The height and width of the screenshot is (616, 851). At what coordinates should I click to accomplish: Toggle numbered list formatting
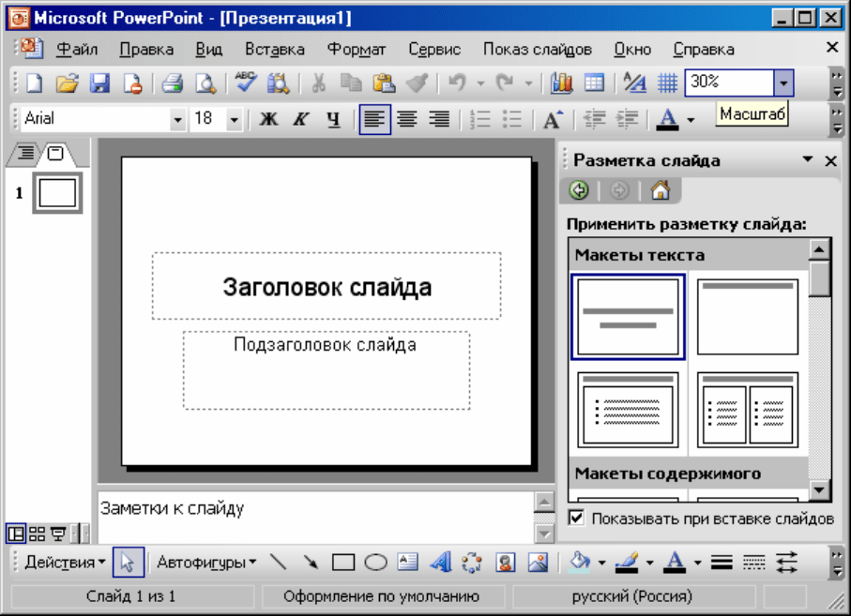click(480, 119)
